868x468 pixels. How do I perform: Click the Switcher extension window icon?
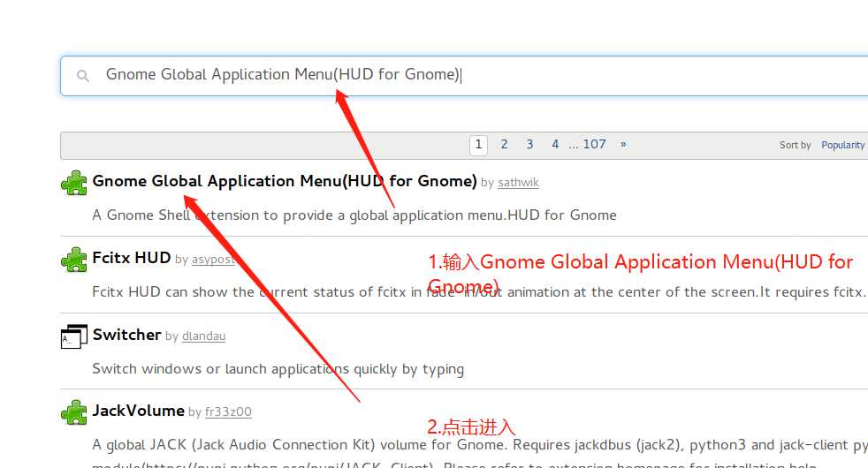[x=74, y=336]
